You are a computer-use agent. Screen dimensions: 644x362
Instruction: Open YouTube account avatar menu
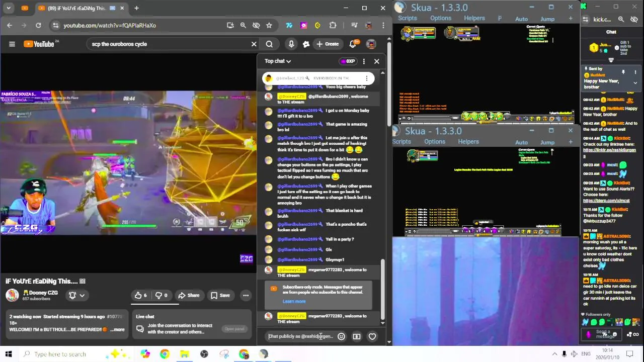click(x=371, y=44)
